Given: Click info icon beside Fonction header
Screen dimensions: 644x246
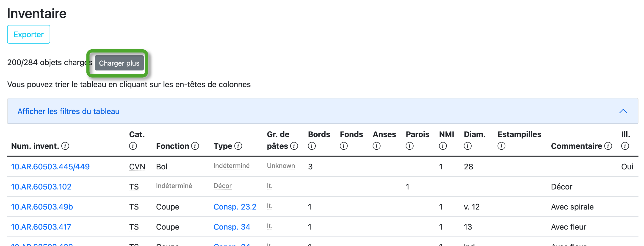Looking at the screenshot, I should pos(195,146).
